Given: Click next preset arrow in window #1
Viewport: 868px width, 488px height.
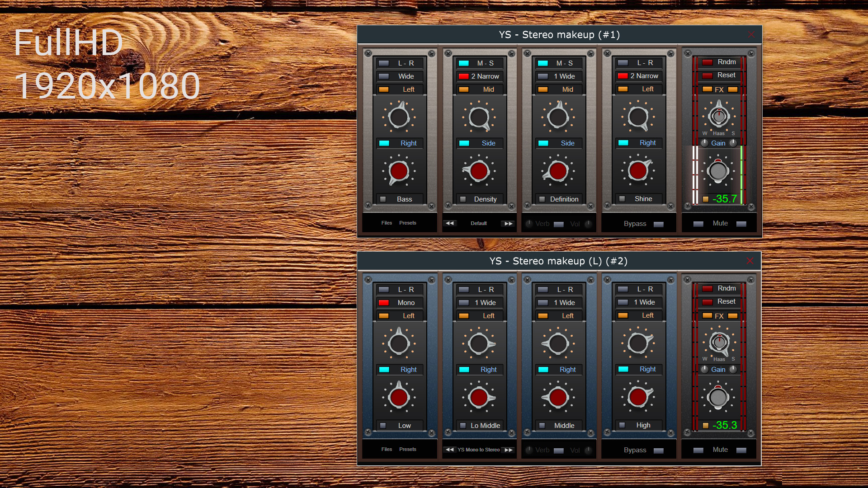Looking at the screenshot, I should [508, 223].
